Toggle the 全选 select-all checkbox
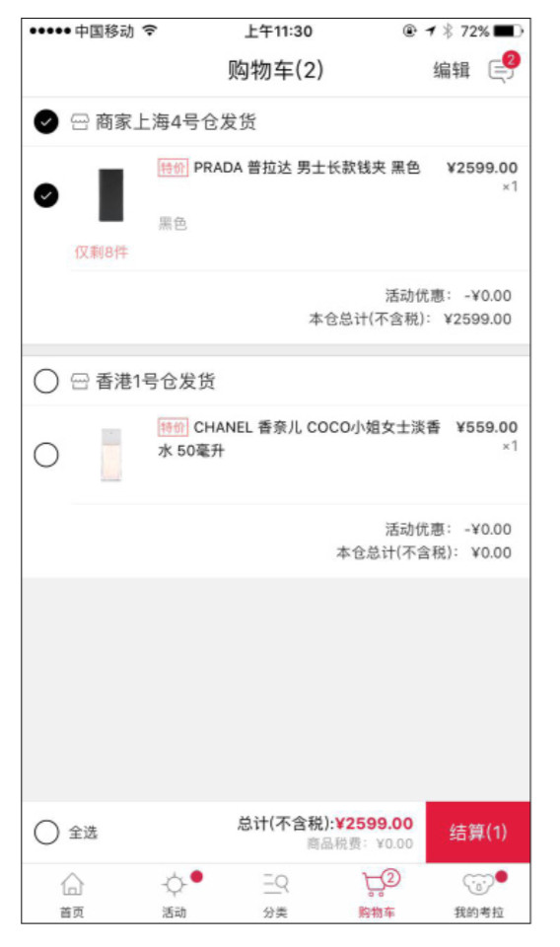 pos(46,833)
